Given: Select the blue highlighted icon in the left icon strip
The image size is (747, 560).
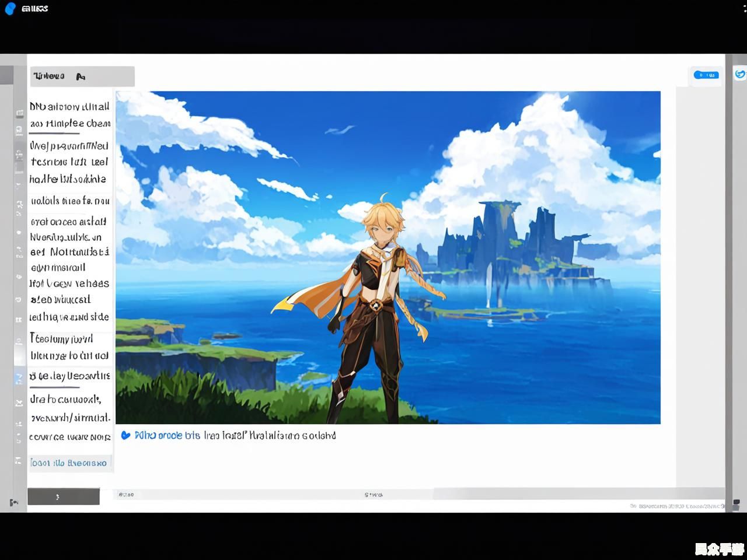Looking at the screenshot, I should pyautogui.click(x=19, y=377).
